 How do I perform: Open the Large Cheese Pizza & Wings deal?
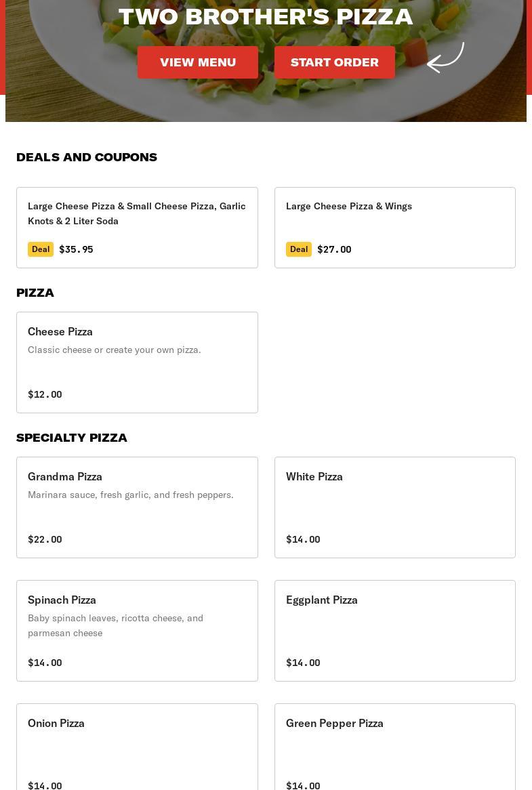pyautogui.click(x=395, y=228)
